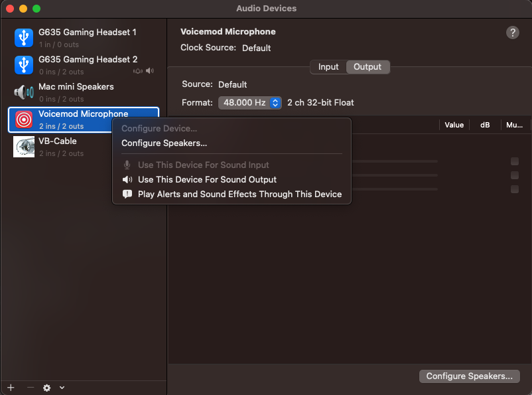Click the disabled Configure Device… menu entry
This screenshot has width=532, height=395.
(x=232, y=128)
